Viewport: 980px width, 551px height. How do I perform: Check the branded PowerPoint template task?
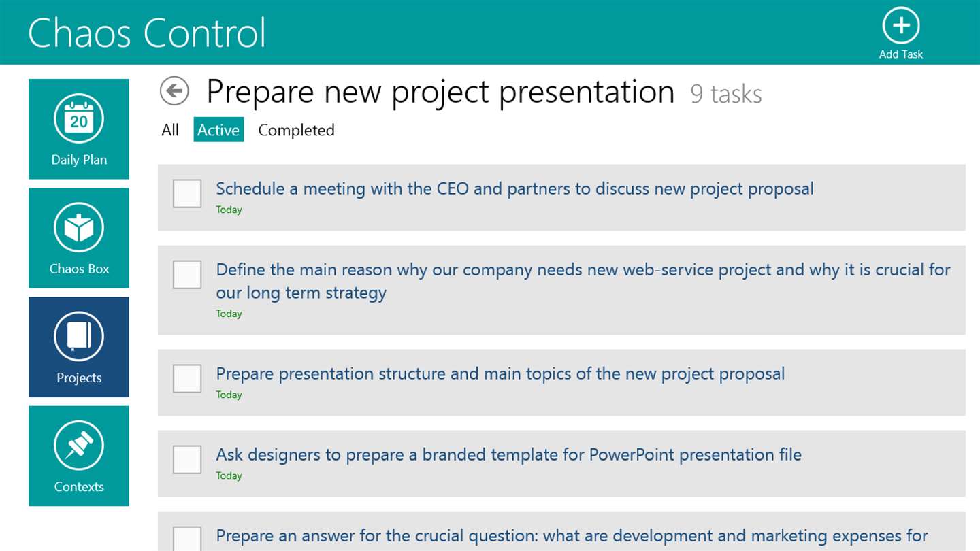coord(187,459)
